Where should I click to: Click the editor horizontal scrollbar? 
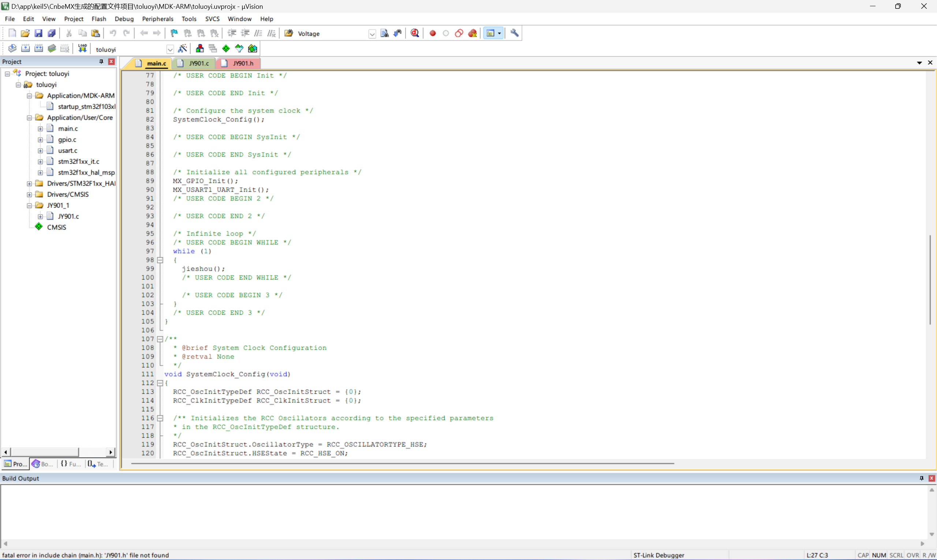402,463
